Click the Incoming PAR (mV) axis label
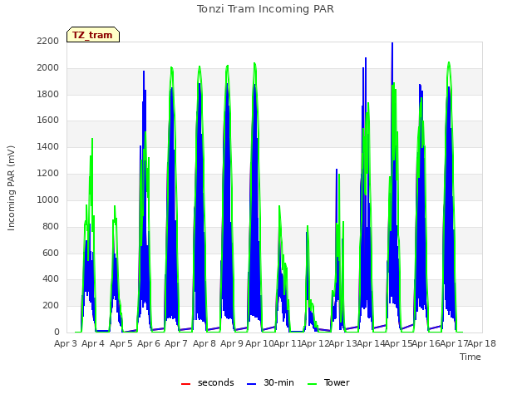This screenshot has width=532, height=399. [11, 189]
